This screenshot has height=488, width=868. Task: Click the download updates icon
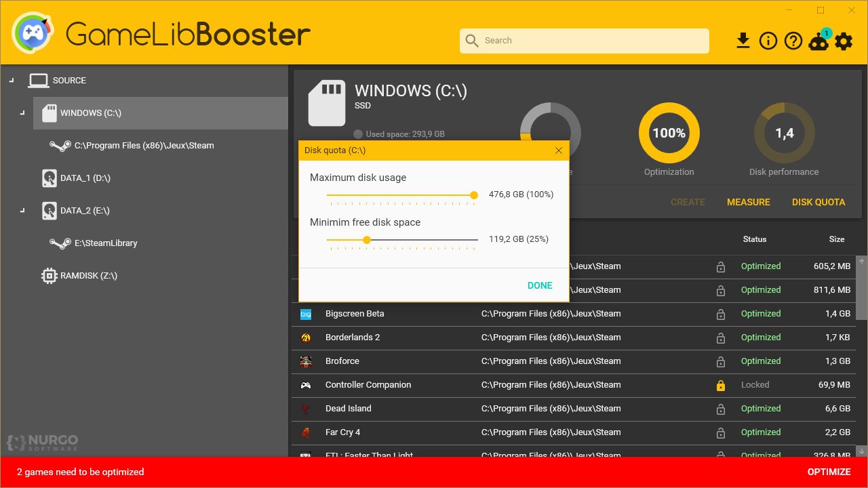point(743,41)
